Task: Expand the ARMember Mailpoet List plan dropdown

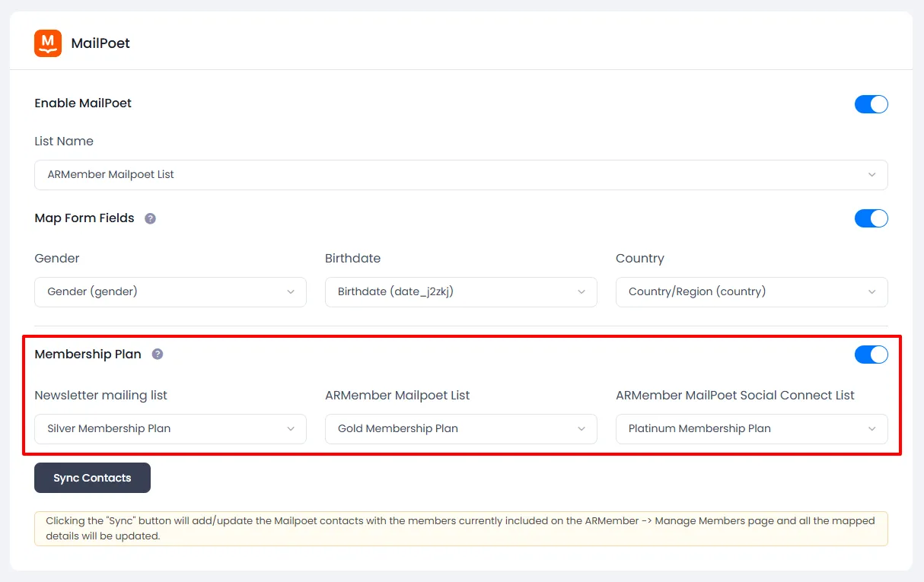Action: pyautogui.click(x=460, y=429)
